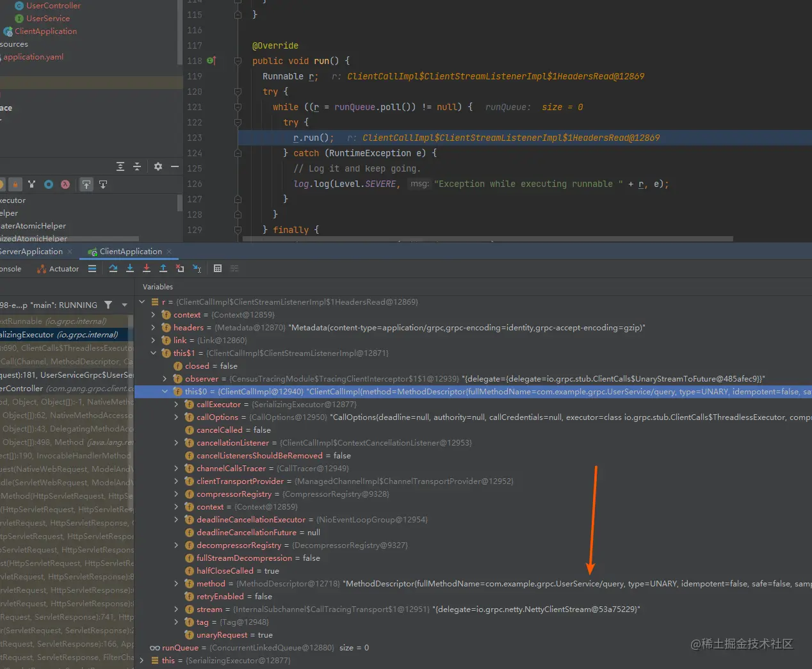Viewport: 812px width, 669px height.
Task: Click Collapse All icon in structure panel
Action: (x=137, y=166)
